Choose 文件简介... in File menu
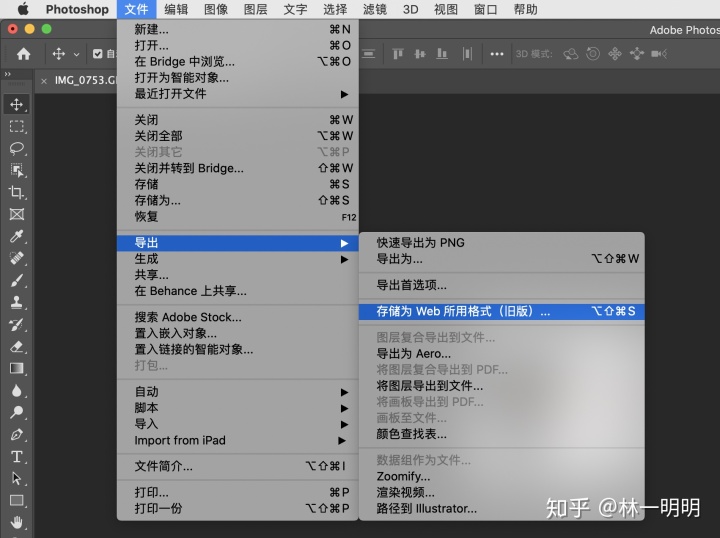Image resolution: width=720 pixels, height=538 pixels. [238, 466]
